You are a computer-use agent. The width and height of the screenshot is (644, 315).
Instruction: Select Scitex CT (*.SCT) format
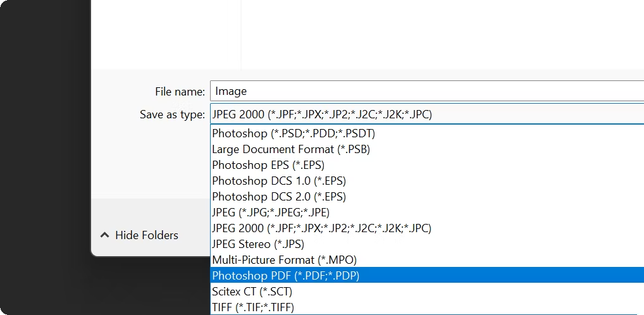click(x=427, y=292)
